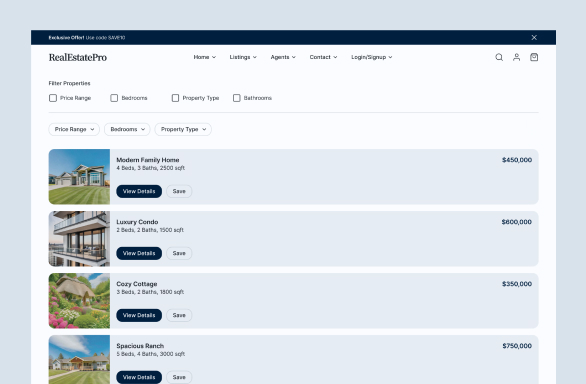Dismiss the Exclusive Offer banner
Image resolution: width=586 pixels, height=384 pixels.
tap(534, 37)
